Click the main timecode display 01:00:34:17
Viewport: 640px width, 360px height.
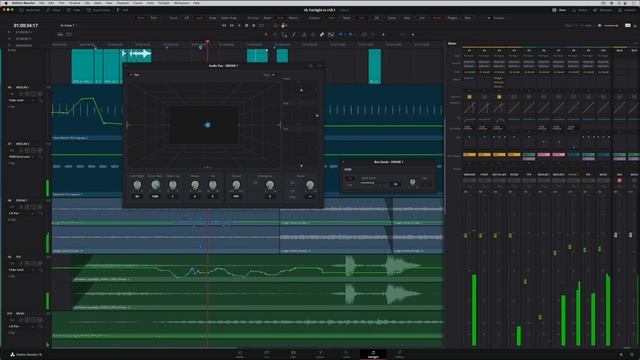26,25
